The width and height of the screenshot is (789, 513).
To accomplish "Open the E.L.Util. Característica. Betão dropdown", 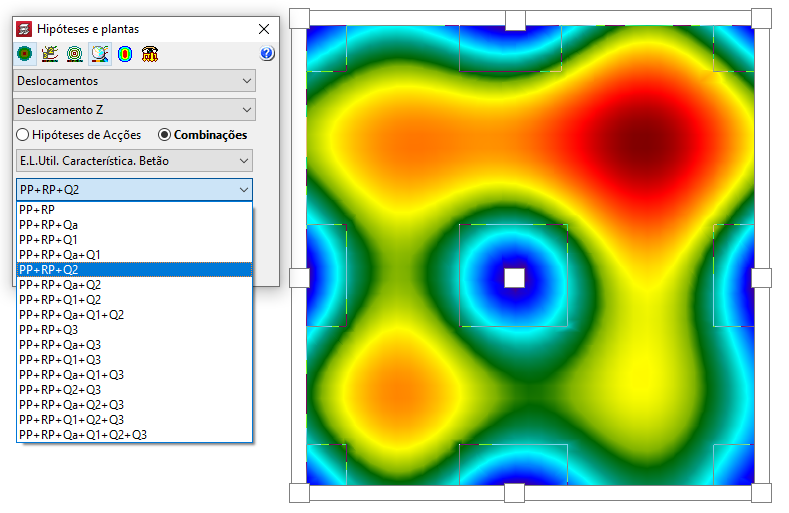I will (134, 160).
